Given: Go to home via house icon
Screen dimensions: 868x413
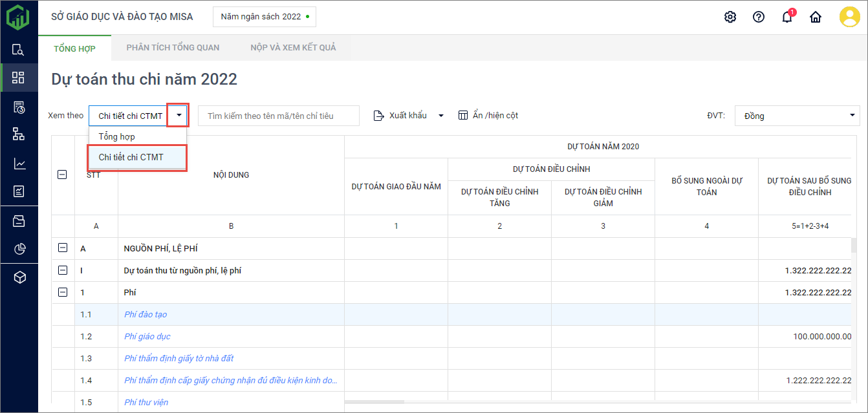Looking at the screenshot, I should (816, 17).
